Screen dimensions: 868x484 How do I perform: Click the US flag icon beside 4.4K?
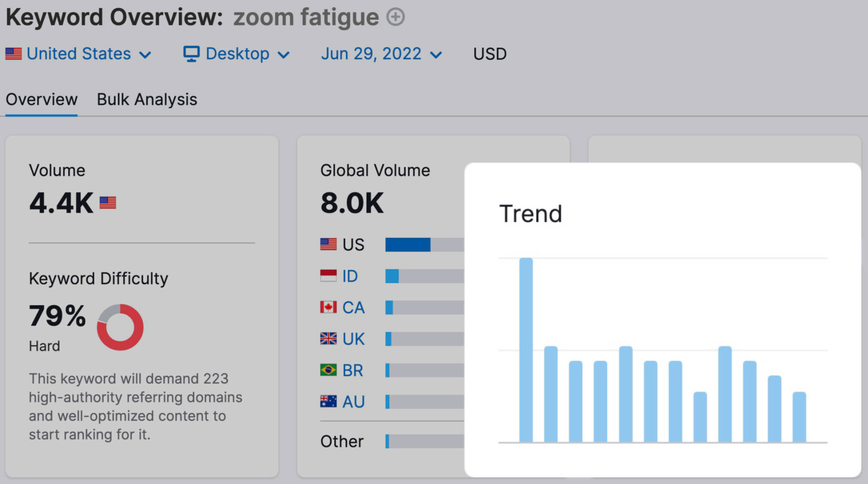(x=108, y=202)
